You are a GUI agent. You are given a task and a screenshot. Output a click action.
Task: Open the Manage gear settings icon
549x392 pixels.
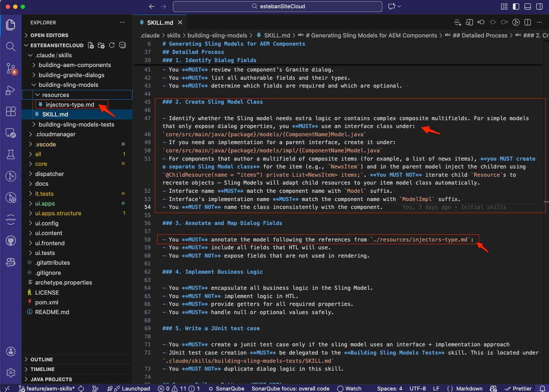click(x=10, y=373)
